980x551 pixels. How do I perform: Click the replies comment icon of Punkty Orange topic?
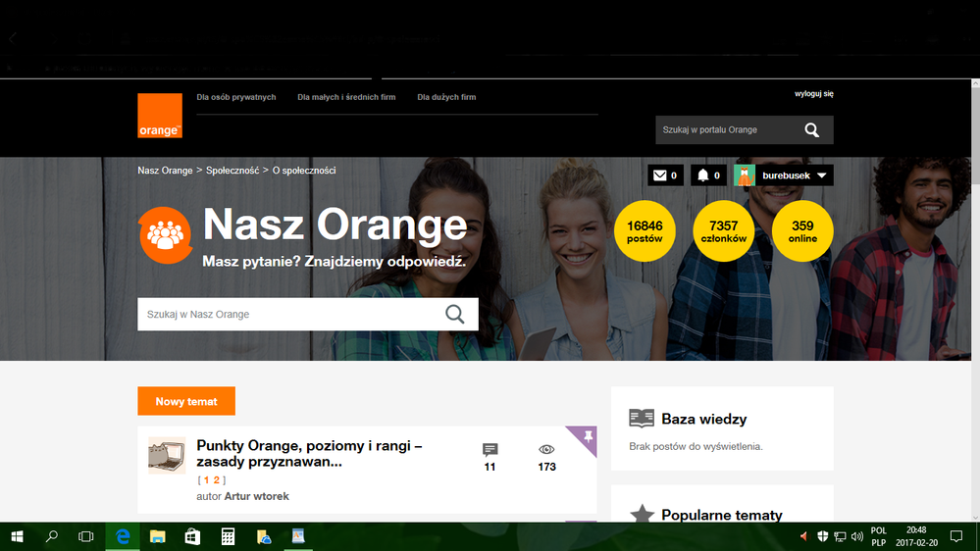[x=490, y=450]
